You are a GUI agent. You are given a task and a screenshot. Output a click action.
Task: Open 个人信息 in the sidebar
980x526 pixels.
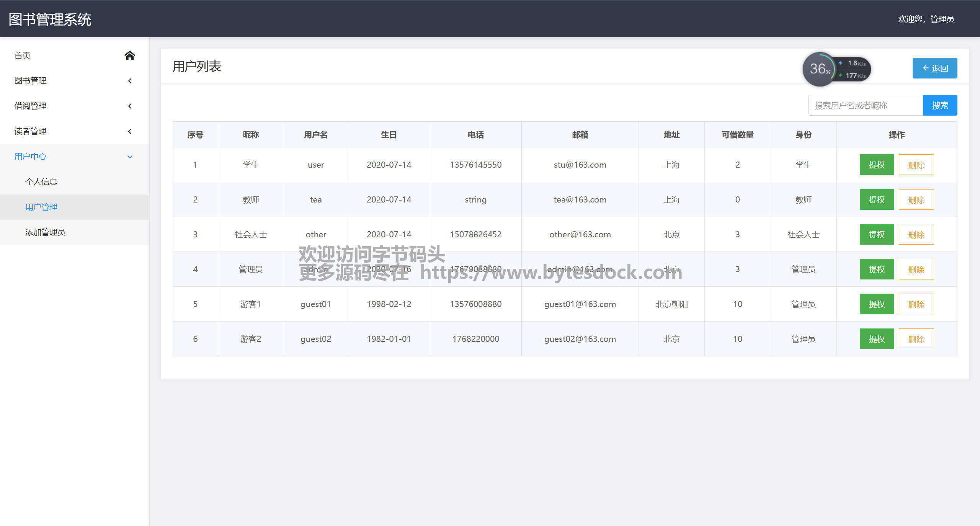[x=41, y=182]
